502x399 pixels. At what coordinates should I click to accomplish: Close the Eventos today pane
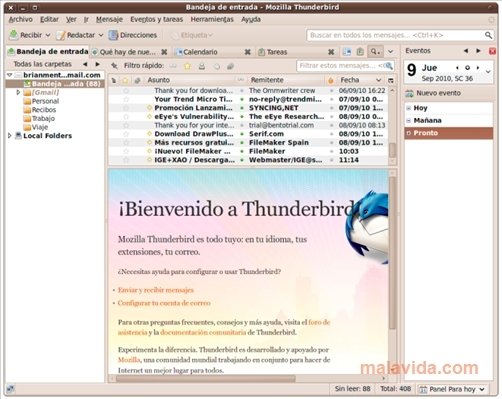point(492,51)
